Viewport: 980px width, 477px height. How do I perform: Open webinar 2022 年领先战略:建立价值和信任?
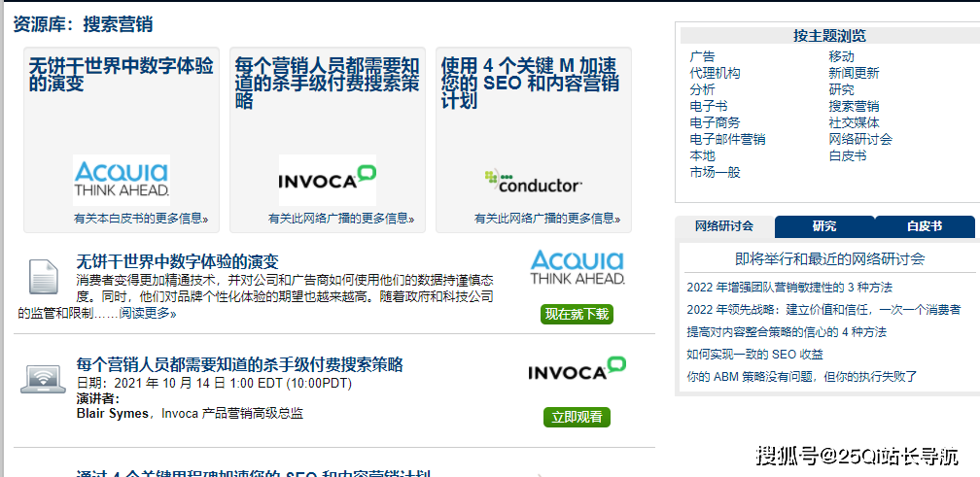pos(823,309)
